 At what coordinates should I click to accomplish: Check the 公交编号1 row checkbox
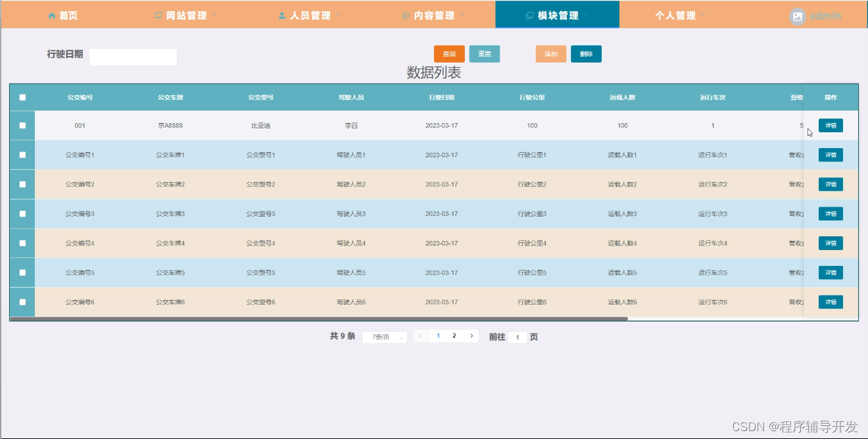point(22,155)
